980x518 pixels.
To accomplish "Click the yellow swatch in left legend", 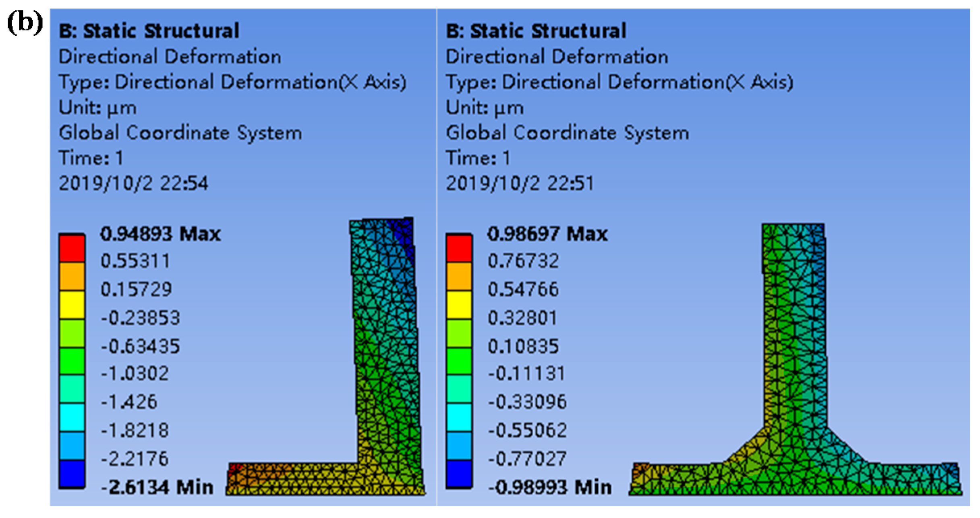I will [x=72, y=305].
